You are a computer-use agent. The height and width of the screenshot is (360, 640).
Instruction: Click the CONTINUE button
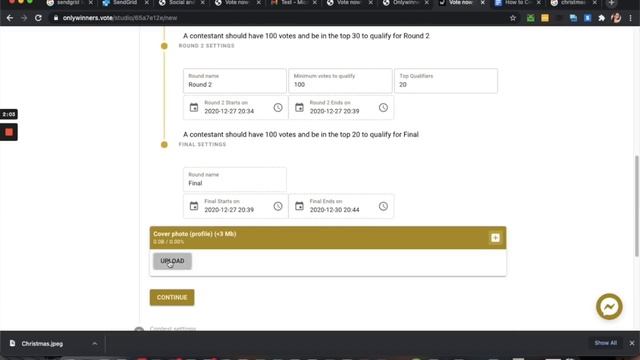(172, 298)
